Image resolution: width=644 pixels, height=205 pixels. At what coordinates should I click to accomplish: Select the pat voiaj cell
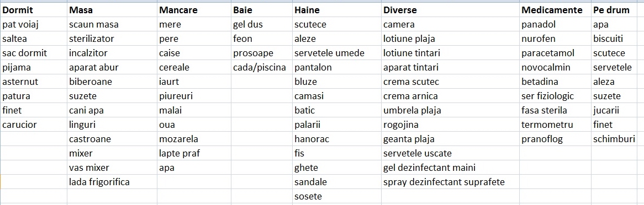(x=34, y=25)
